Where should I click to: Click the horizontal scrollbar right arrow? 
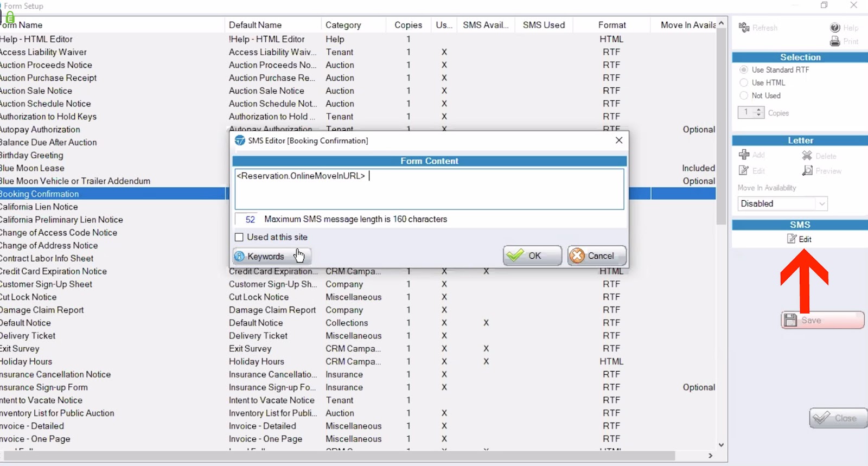(x=710, y=456)
